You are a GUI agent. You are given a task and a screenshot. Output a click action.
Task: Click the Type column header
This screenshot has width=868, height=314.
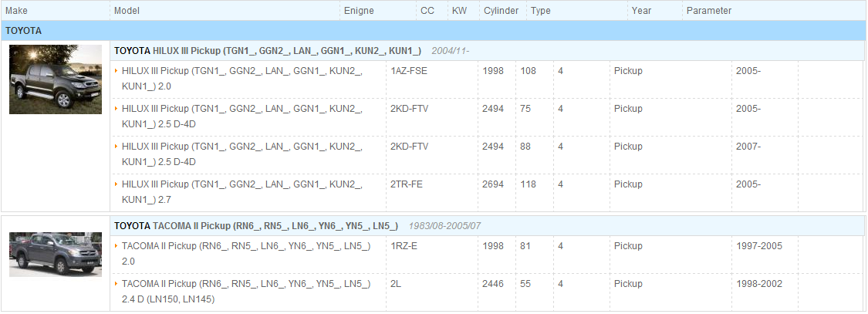point(540,11)
